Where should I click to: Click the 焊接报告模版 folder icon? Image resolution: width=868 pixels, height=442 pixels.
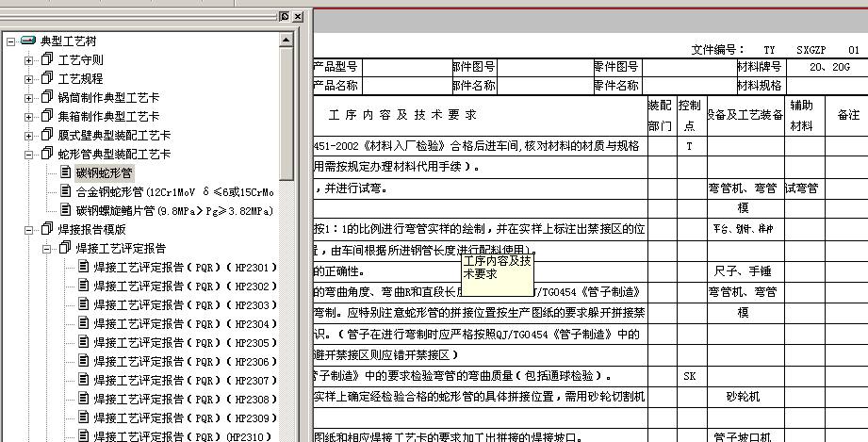click(47, 229)
